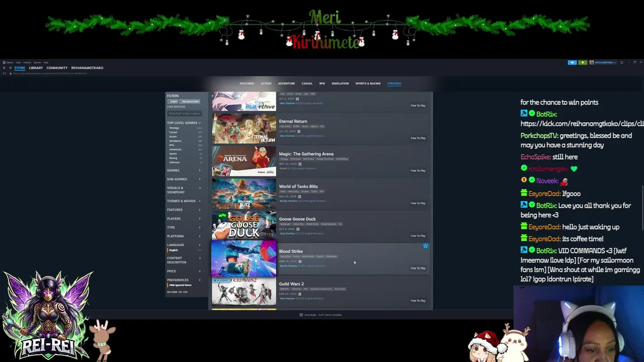The width and height of the screenshot is (644, 362).
Task: Select the STRATEGY category tab
Action: point(394,83)
